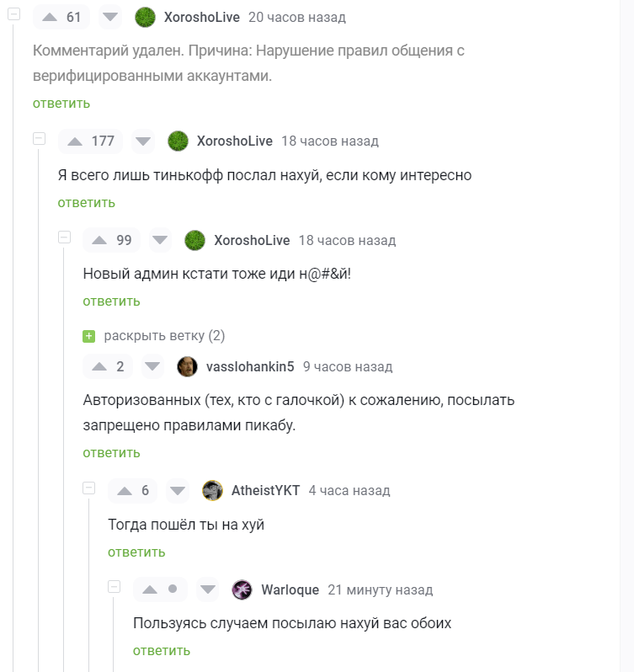Click Warloque's avatar icon
The image size is (634, 672).
coord(242,589)
